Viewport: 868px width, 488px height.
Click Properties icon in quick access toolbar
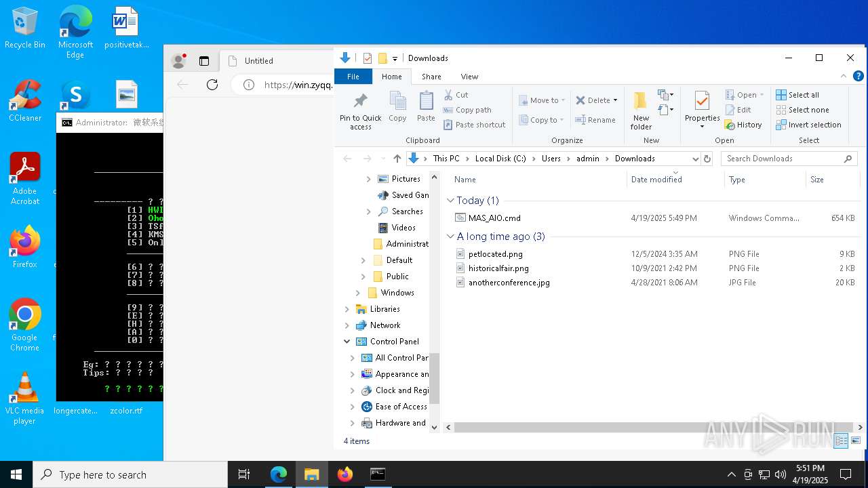pos(368,58)
